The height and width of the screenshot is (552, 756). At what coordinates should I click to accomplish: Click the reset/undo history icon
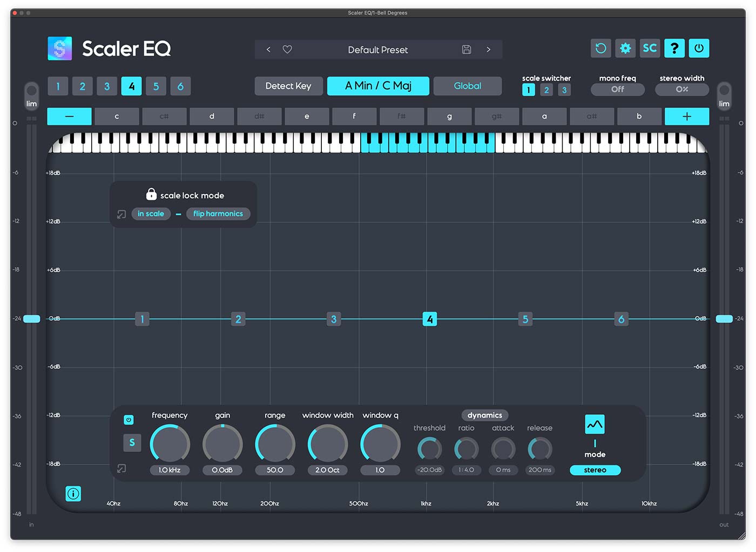(x=600, y=48)
